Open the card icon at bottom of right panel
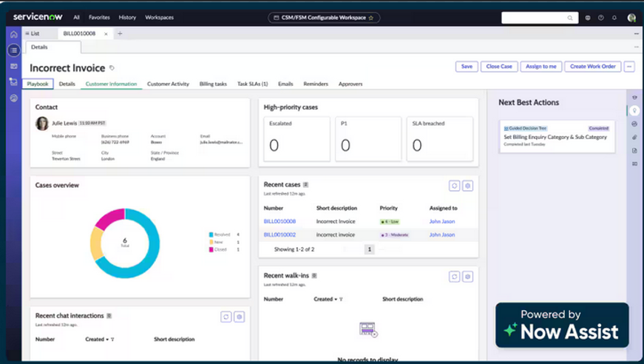 tap(634, 164)
